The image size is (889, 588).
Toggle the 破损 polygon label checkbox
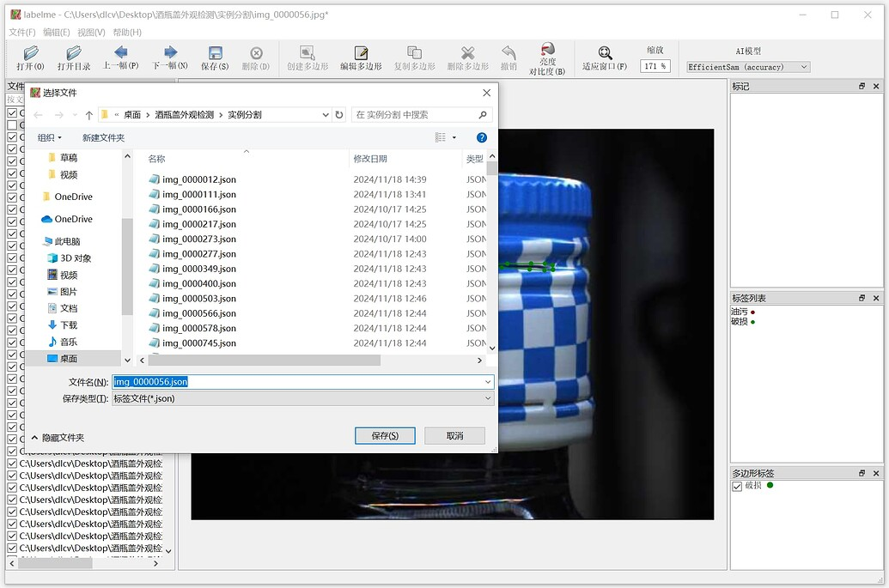737,486
